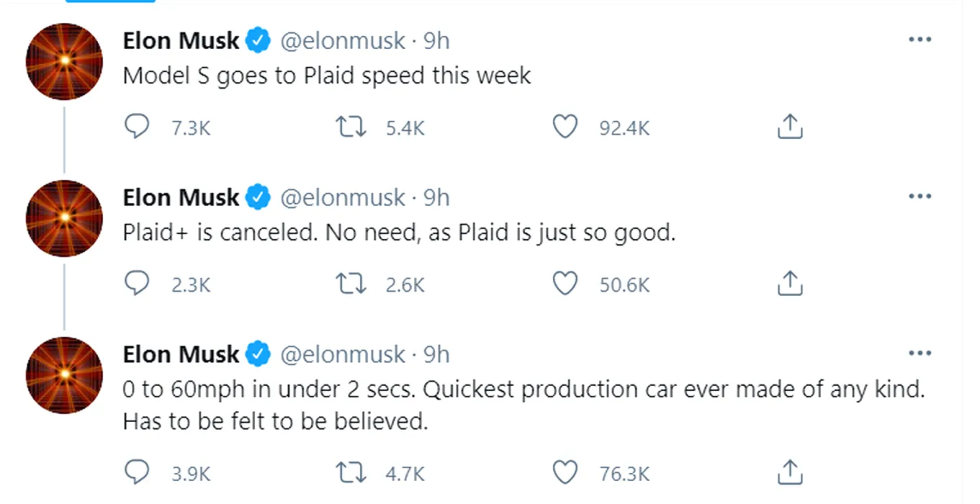
Task: Open more options on Plaid+ canceled tweet
Action: pyautogui.click(x=920, y=197)
